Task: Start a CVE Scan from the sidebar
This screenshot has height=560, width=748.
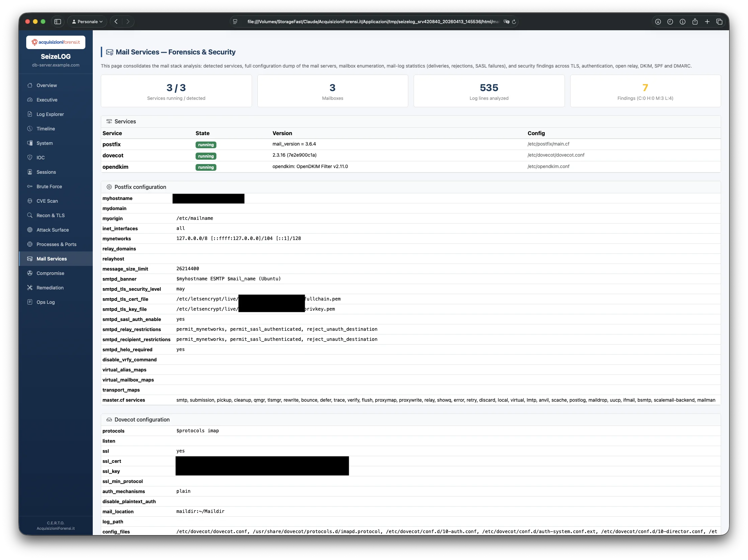Action: click(x=47, y=201)
